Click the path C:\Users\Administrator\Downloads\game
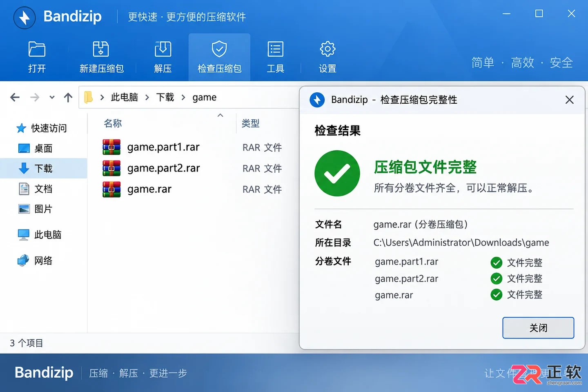The image size is (588, 392). [461, 243]
